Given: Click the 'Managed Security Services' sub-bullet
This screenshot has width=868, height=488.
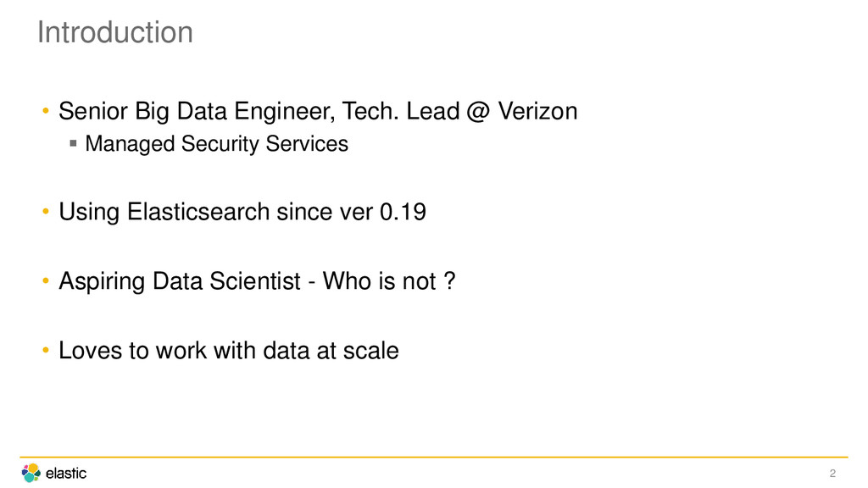Looking at the screenshot, I should 216,144.
